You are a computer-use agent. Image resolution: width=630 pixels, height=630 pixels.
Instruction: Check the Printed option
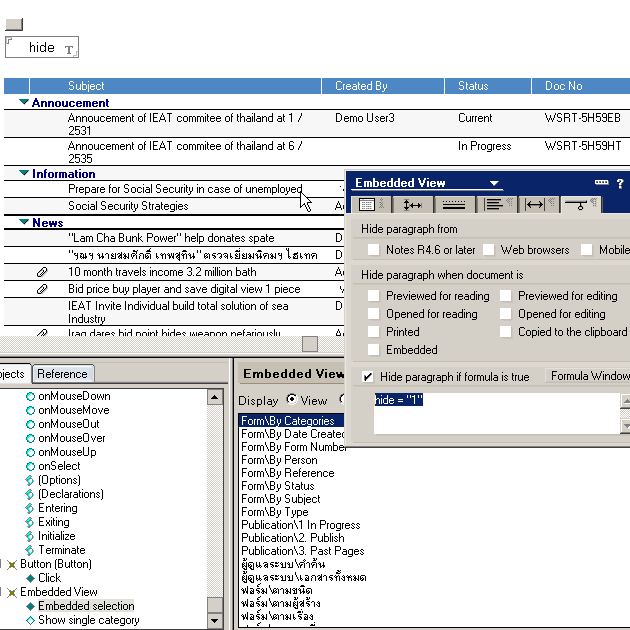tap(374, 331)
